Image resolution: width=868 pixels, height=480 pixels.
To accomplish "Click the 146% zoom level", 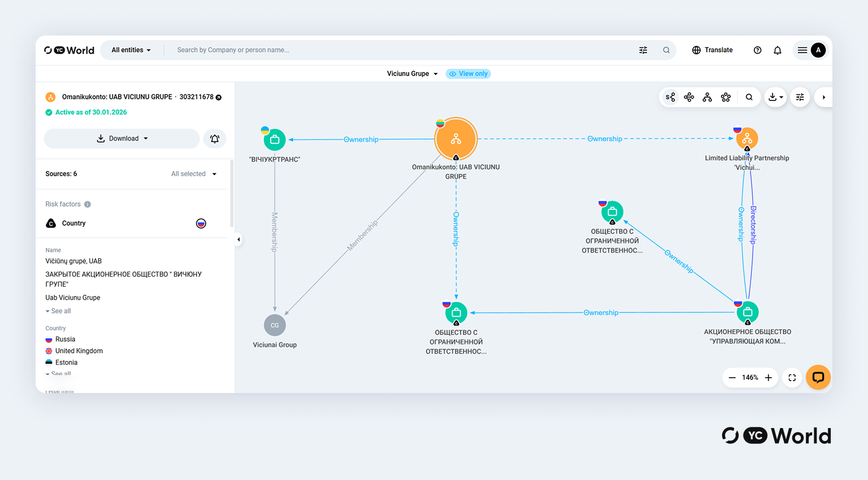I will 750,378.
